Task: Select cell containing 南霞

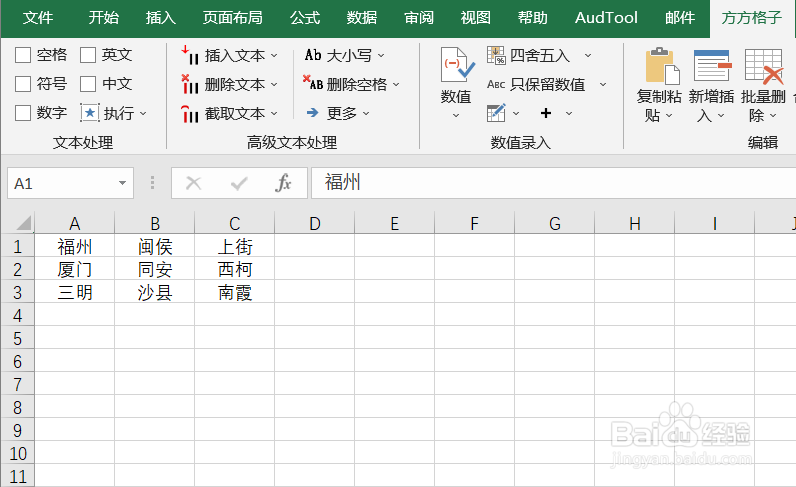Action: (x=235, y=292)
